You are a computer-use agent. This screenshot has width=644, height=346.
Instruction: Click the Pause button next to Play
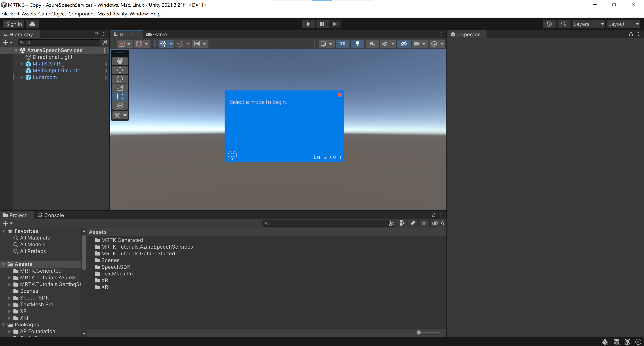click(322, 24)
